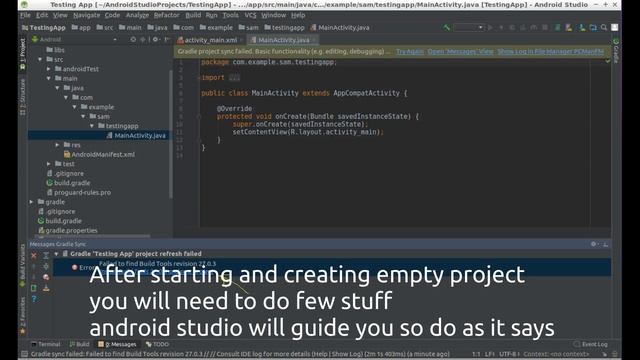Click the Run app play icon
The width and height of the screenshot is (640, 360).
click(490, 27)
